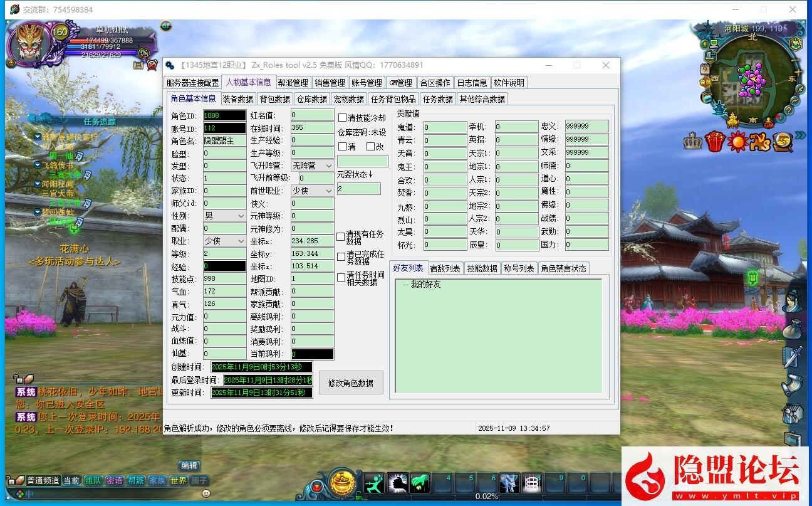The width and height of the screenshot is (812, 506).
Task: Click the 修改角色数据 button
Action: [350, 383]
